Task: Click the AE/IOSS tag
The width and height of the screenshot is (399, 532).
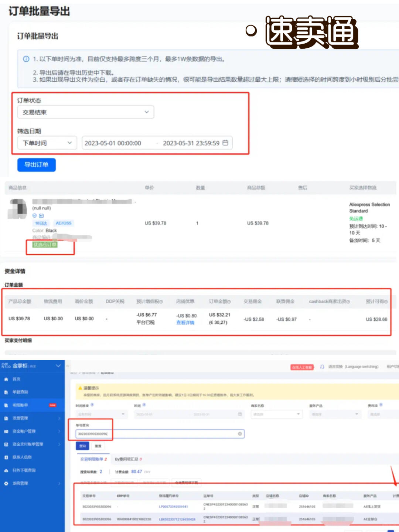Action: click(x=64, y=223)
